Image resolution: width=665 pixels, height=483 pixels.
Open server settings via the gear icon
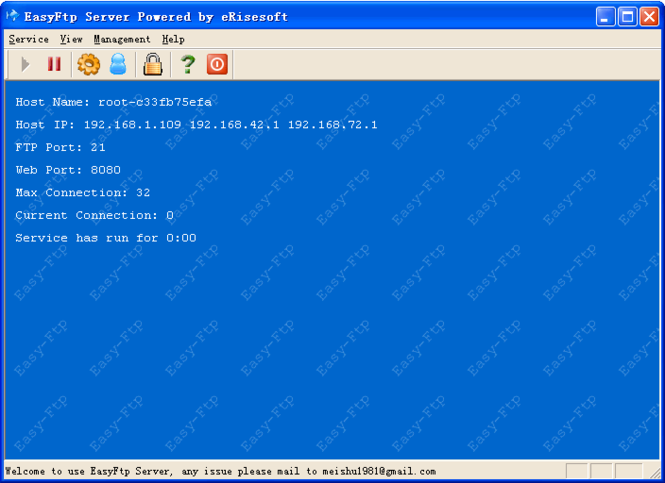89,64
